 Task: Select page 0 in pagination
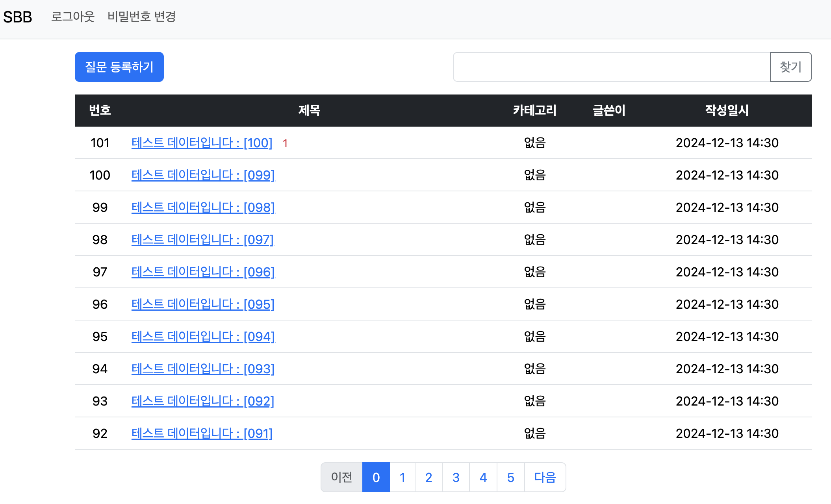[x=376, y=477]
